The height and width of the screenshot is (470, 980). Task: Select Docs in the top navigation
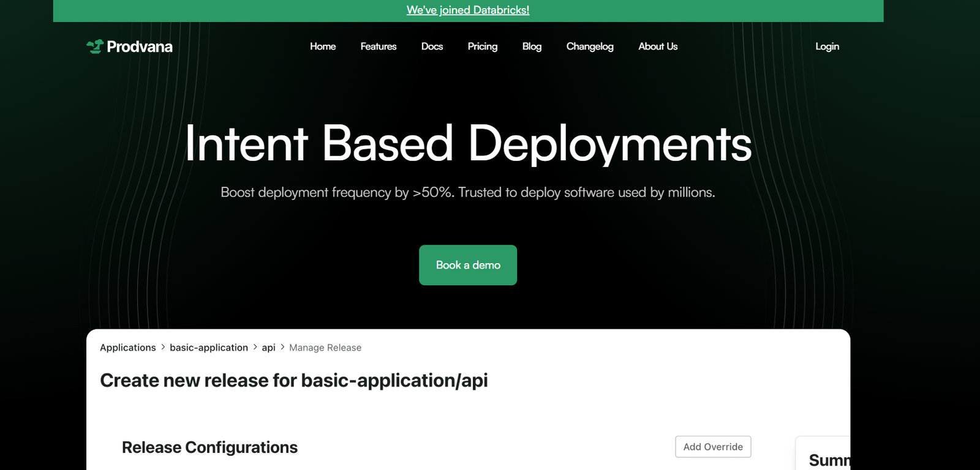432,47
